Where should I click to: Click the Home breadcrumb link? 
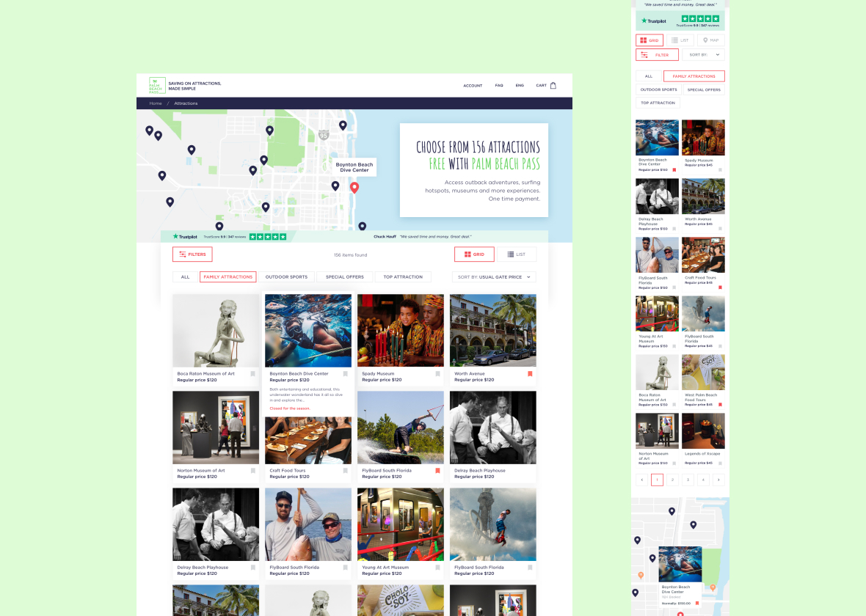click(x=156, y=103)
